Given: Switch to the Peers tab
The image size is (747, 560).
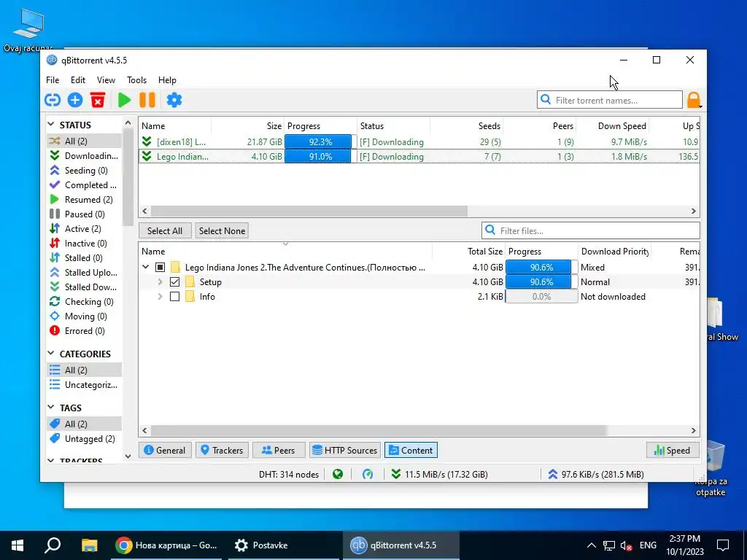Looking at the screenshot, I should click(x=279, y=450).
